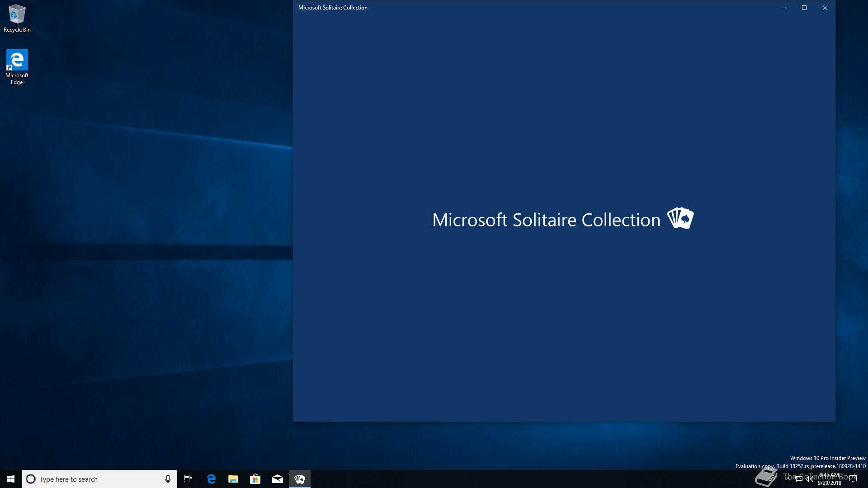Open the People icon in the taskbar
This screenshot has height=488, width=868.
coord(771,479)
